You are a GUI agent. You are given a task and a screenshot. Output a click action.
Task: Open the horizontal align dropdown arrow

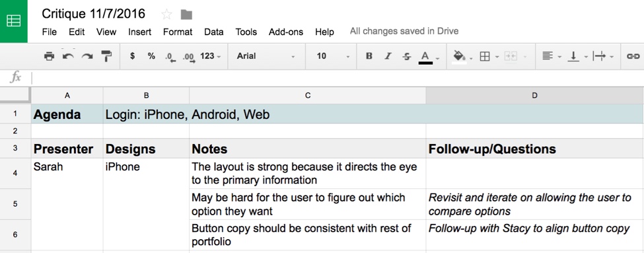point(559,57)
